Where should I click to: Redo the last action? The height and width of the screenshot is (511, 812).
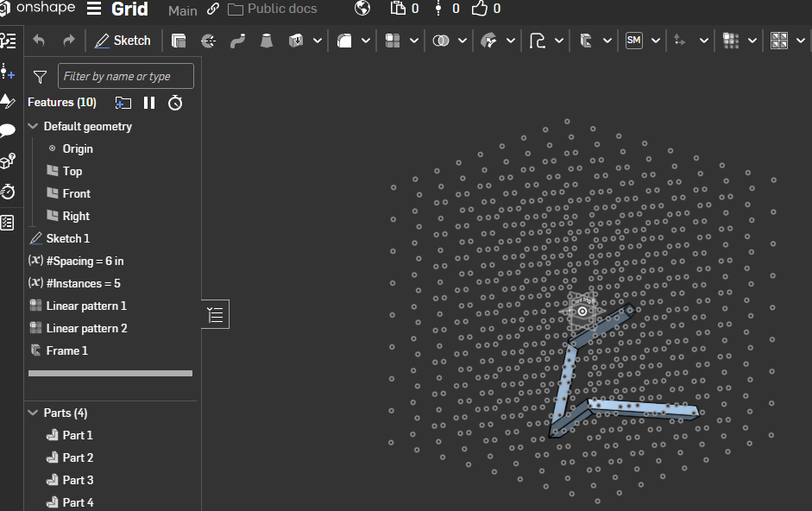click(68, 41)
